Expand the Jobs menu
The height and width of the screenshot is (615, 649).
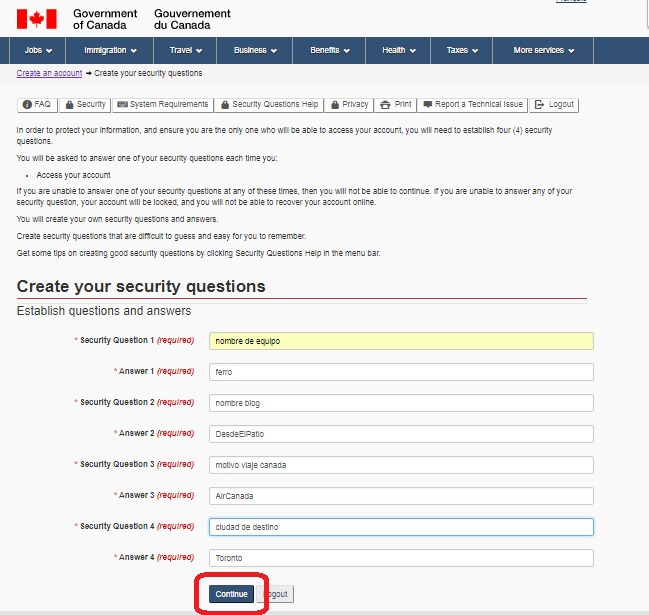(x=38, y=50)
